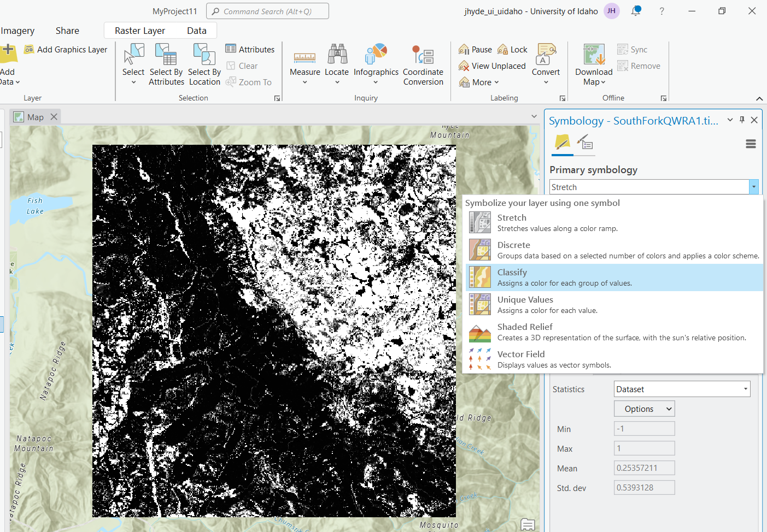Open the Selection group dialog launcher
Viewport: 767px width, 532px height.
[277, 98]
